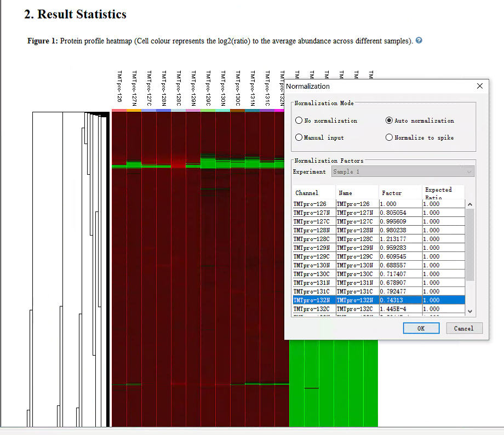Click the OK button

(x=421, y=328)
